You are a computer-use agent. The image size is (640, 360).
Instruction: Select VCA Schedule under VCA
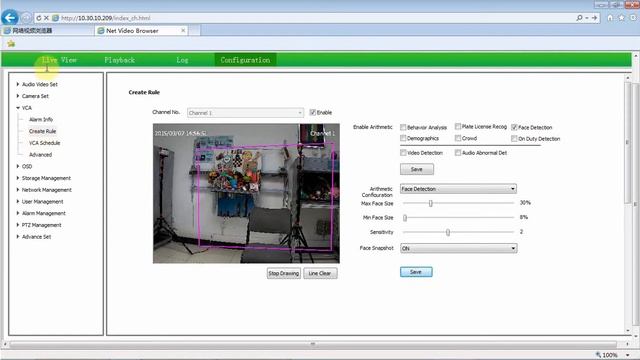tap(44, 143)
